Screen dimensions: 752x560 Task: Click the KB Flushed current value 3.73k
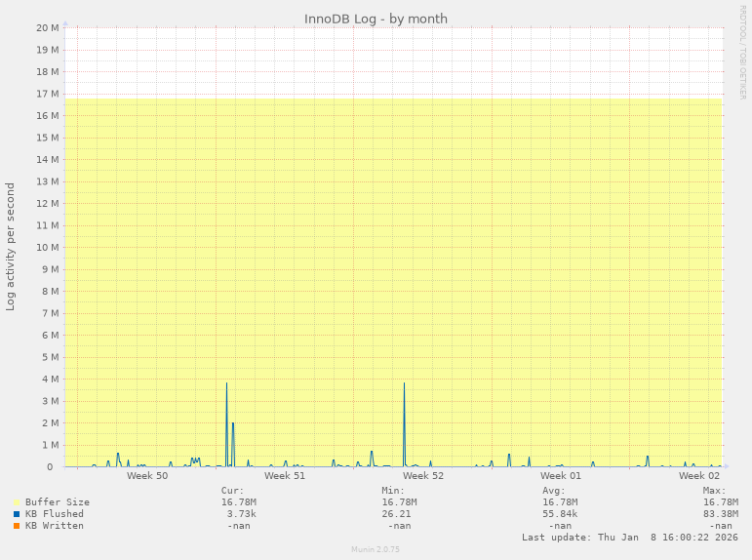[241, 514]
